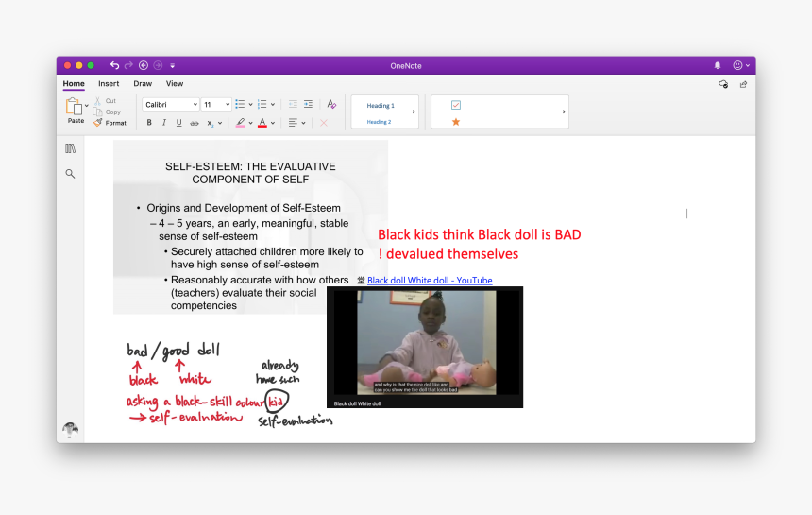Select the To Do checkbox tag
Viewport: 812px width, 515px height.
point(456,105)
